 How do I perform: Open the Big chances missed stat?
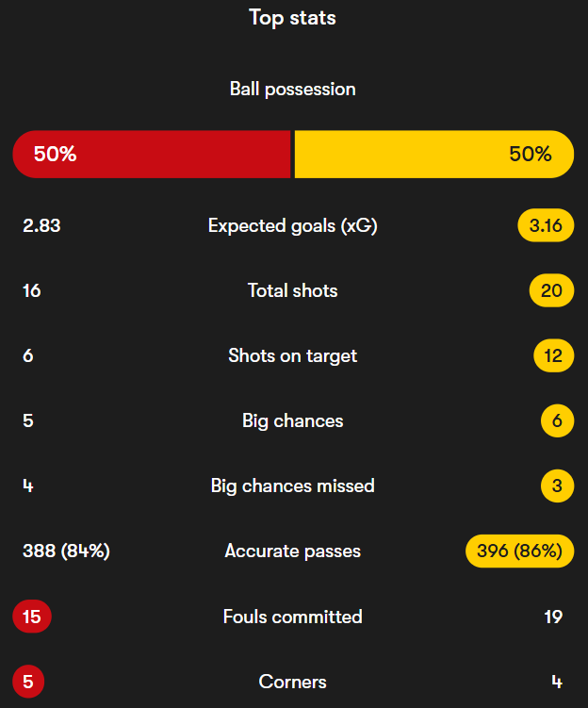coord(292,486)
